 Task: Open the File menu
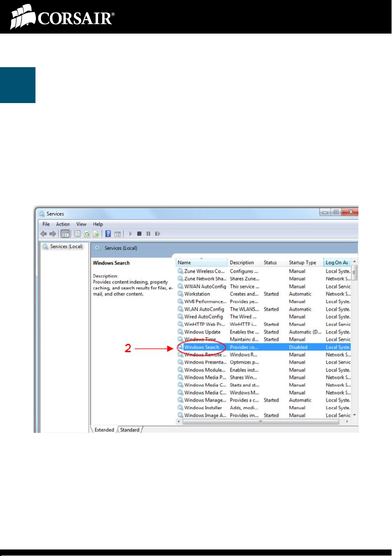coord(46,224)
